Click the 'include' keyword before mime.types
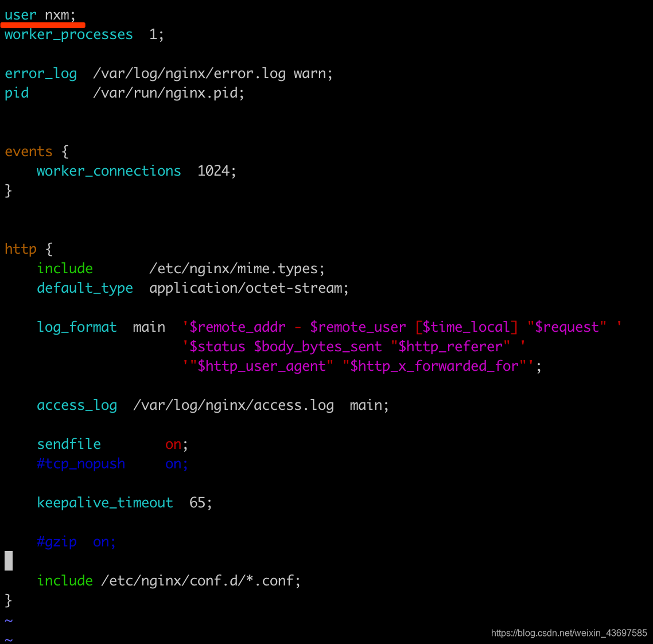Viewport: 653px width, 644px height. pos(65,269)
